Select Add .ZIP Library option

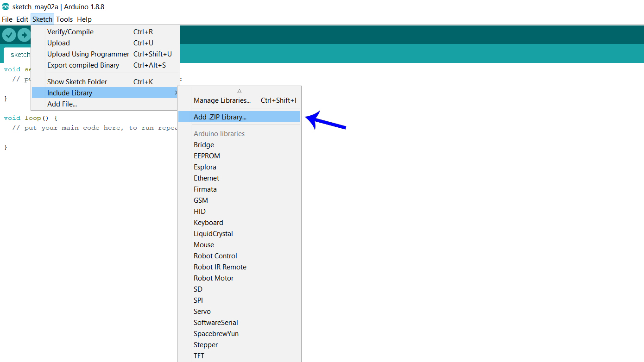(x=220, y=117)
